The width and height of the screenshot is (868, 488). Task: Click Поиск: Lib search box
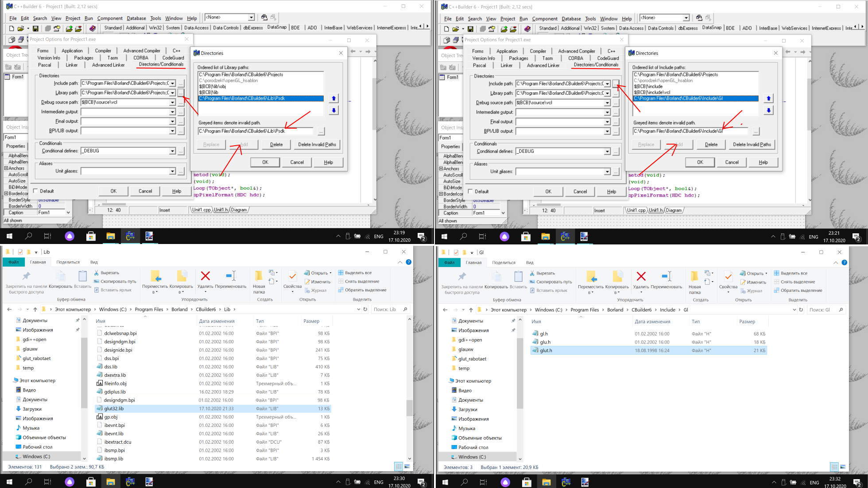click(x=390, y=309)
